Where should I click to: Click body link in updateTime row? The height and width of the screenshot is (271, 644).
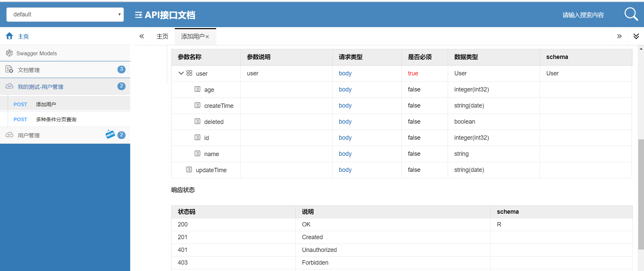345,170
